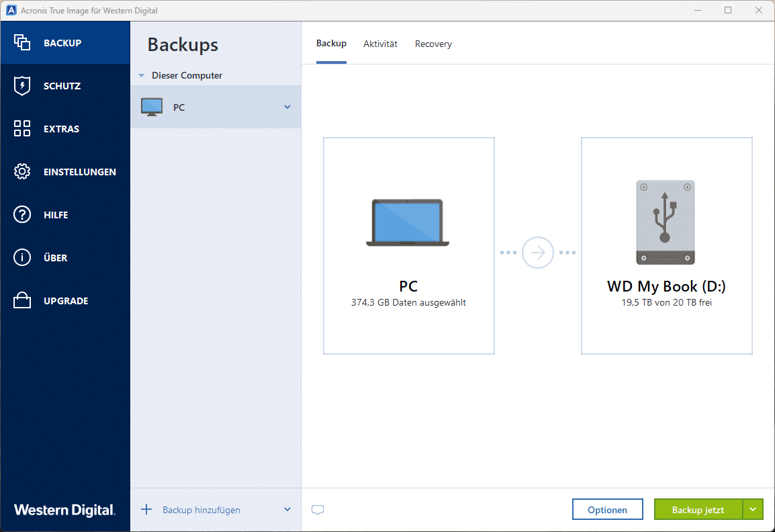Select the Backup tab
Viewport: 775px width, 532px height.
click(x=331, y=44)
